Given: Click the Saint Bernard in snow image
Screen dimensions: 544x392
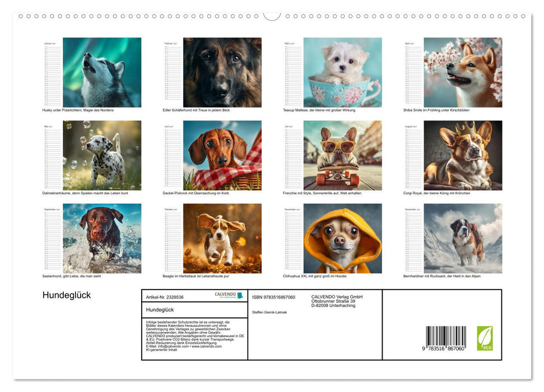Looking at the screenshot, I should point(463,239).
